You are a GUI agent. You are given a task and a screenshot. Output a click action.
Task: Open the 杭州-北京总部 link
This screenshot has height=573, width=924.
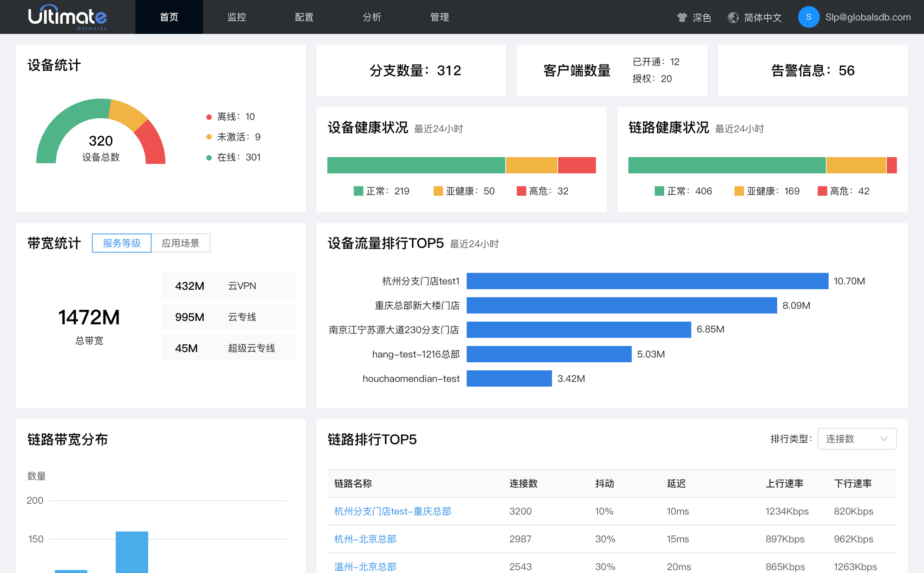point(365,539)
